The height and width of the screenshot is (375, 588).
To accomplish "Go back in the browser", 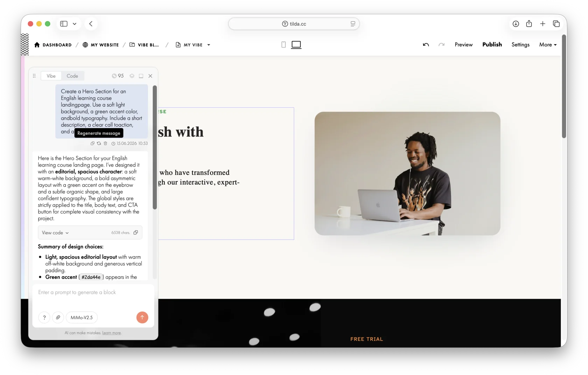I will click(x=91, y=24).
